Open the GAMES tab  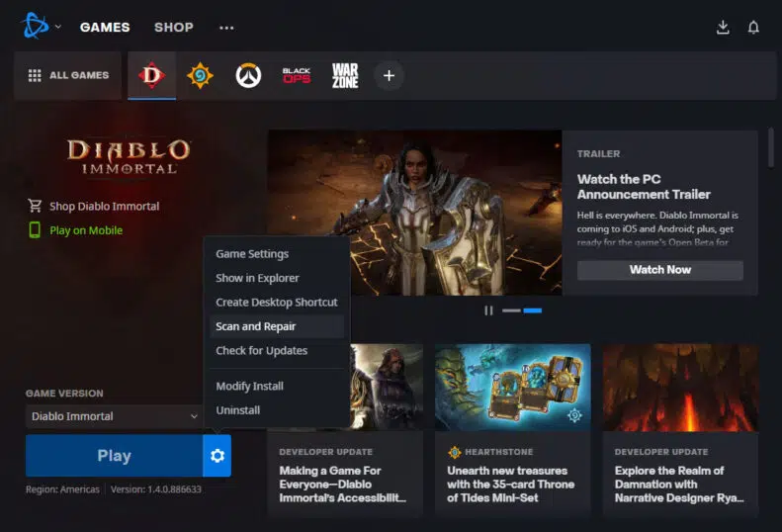click(x=105, y=27)
